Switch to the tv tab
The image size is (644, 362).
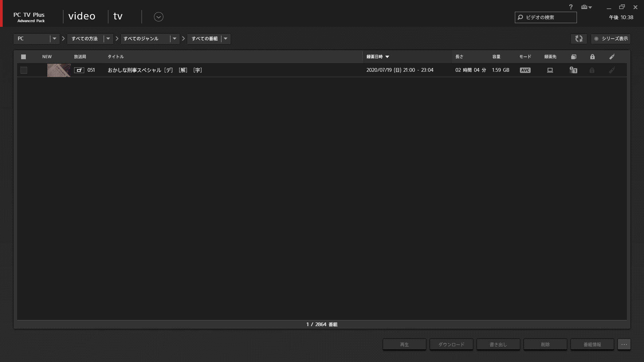pos(118,16)
